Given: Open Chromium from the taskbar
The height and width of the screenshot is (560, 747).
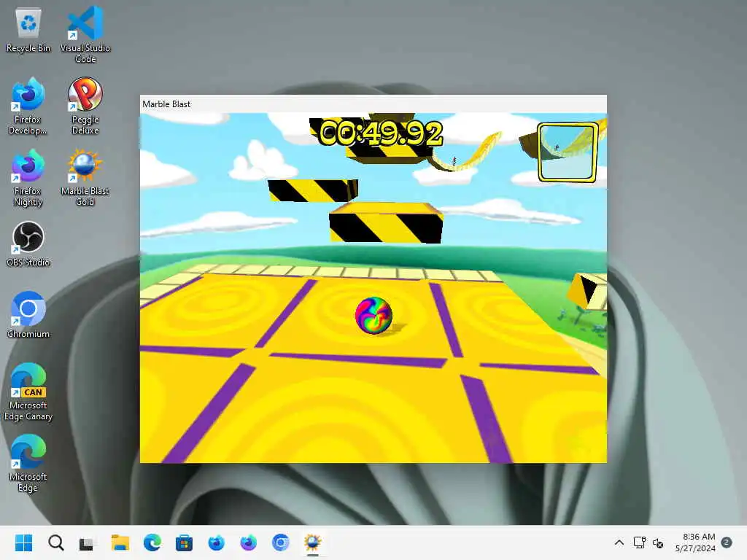Looking at the screenshot, I should (x=280, y=542).
